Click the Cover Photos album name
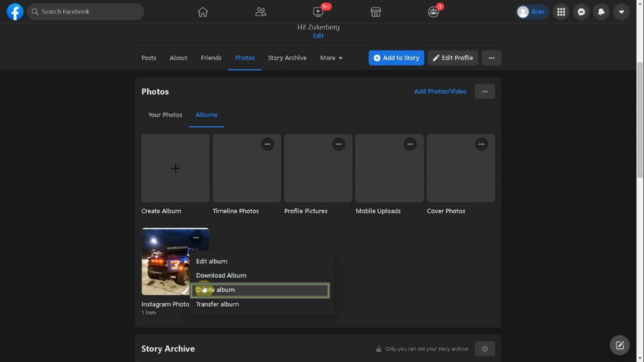 tap(446, 211)
